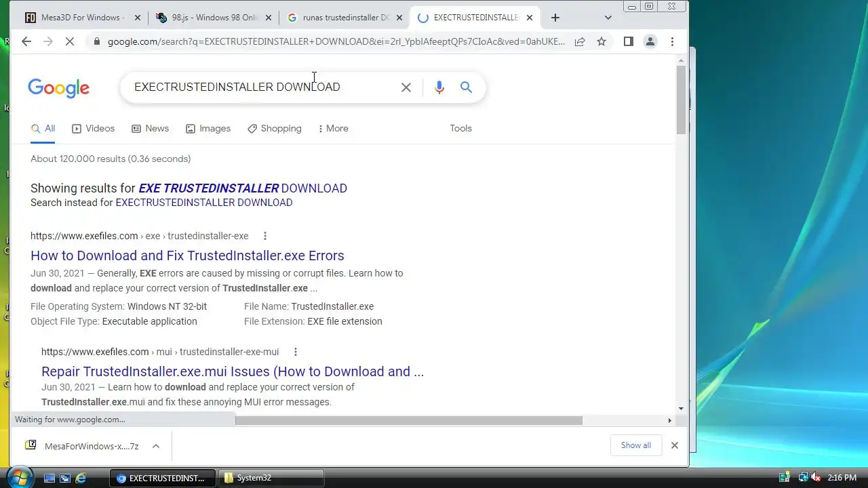Switch to the Mesa3D For Windows tab

[x=81, y=18]
